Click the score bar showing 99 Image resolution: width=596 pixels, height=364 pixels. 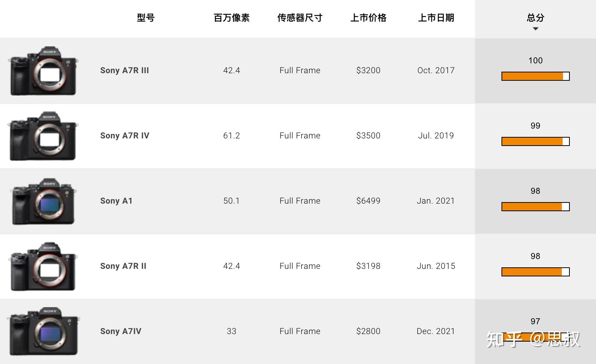[x=535, y=141]
